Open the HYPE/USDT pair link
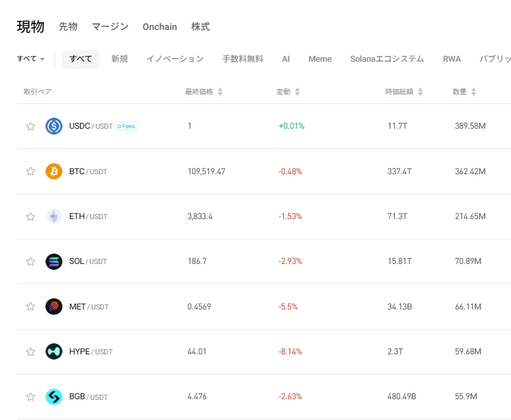511x420 pixels. (x=90, y=352)
